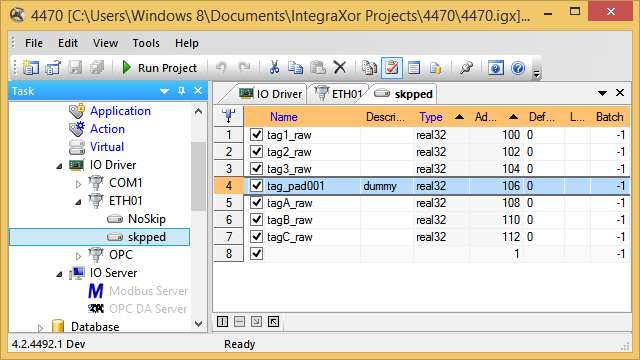
Task: Sort the tag grid by Name column
Action: [x=283, y=117]
